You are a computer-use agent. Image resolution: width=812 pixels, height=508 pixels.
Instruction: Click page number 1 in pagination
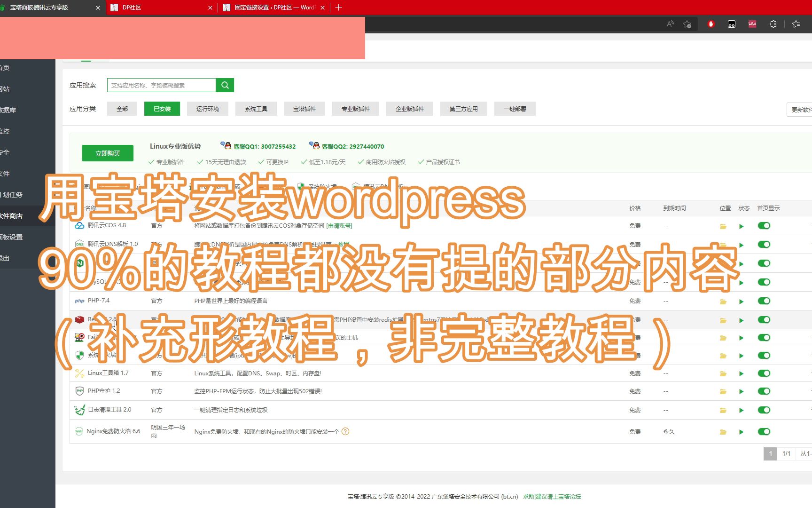click(x=770, y=453)
